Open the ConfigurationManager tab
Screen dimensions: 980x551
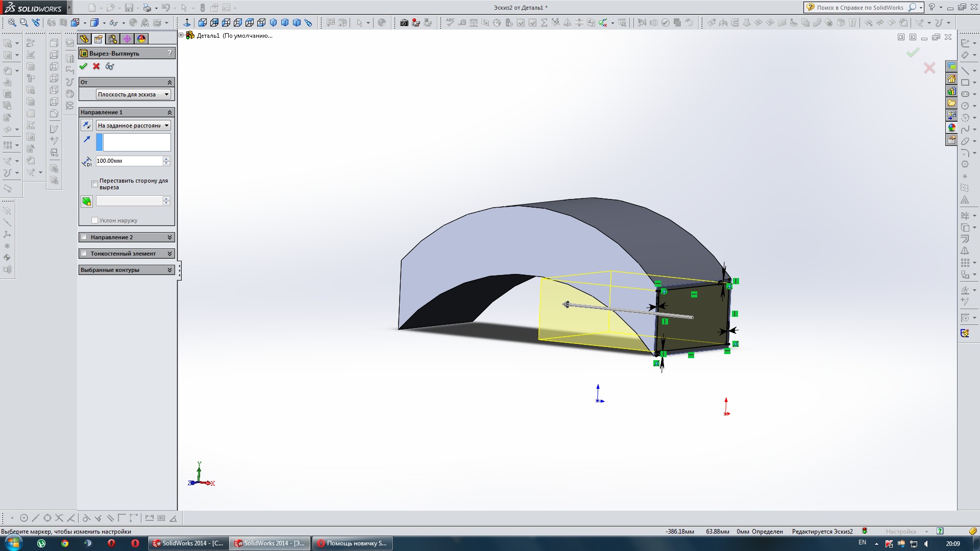click(113, 39)
